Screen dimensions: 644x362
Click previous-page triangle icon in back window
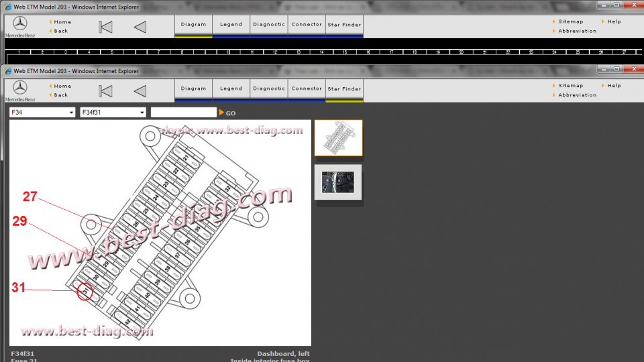[140, 27]
